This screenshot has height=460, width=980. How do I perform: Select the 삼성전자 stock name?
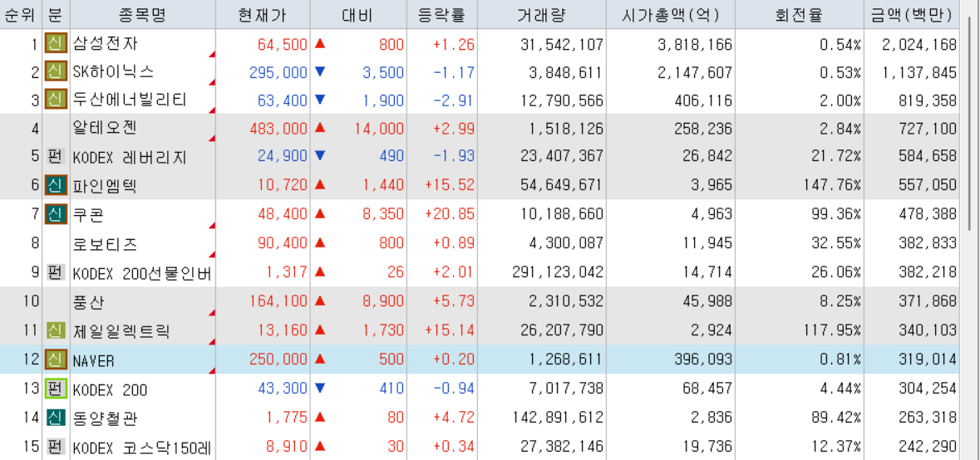pos(106,44)
